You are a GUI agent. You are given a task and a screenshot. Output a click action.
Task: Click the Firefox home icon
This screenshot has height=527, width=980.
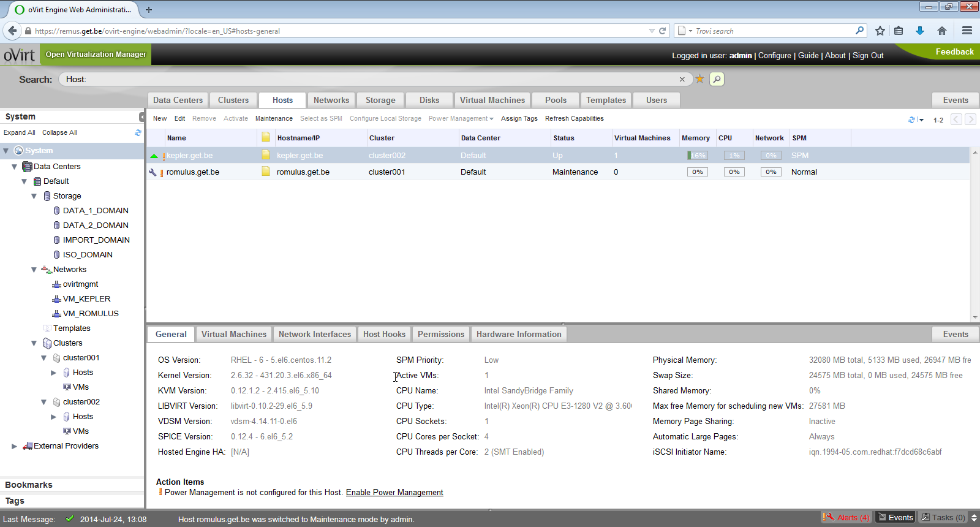(942, 31)
